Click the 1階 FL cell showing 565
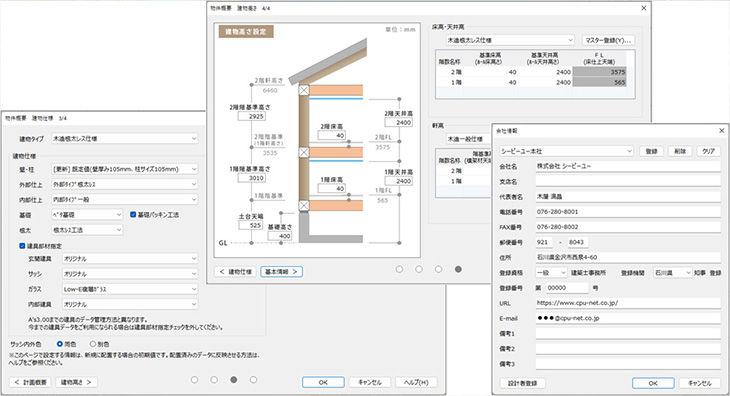The height and width of the screenshot is (396, 730). [x=599, y=82]
